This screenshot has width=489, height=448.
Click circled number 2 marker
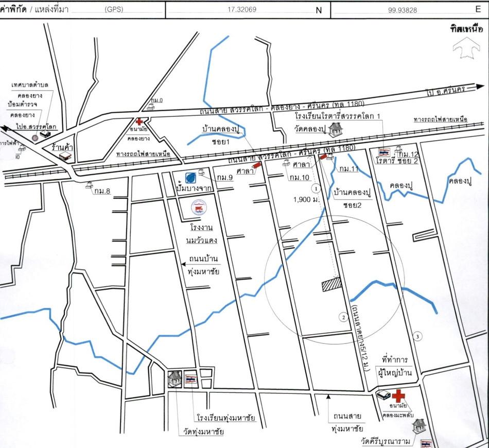click(343, 317)
